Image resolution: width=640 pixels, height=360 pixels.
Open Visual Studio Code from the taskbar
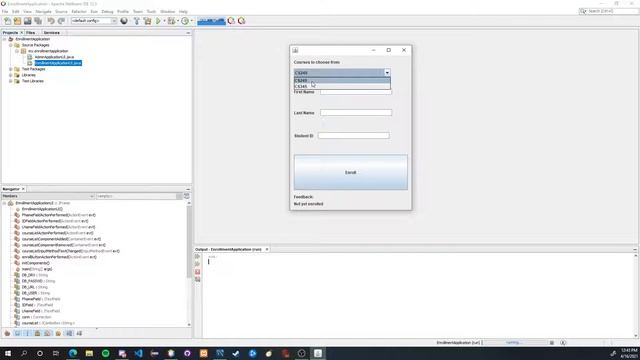138,353
